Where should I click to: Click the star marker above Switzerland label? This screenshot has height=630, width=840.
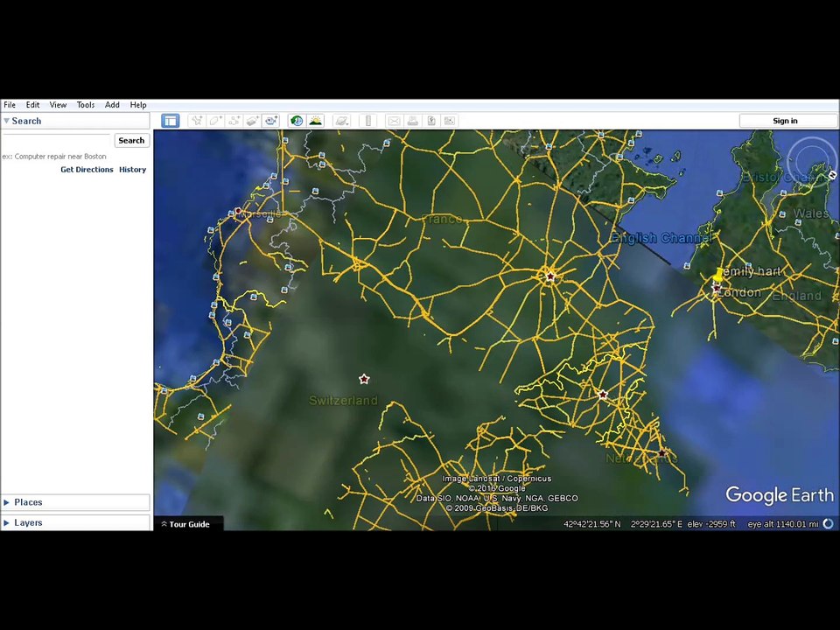(x=364, y=379)
